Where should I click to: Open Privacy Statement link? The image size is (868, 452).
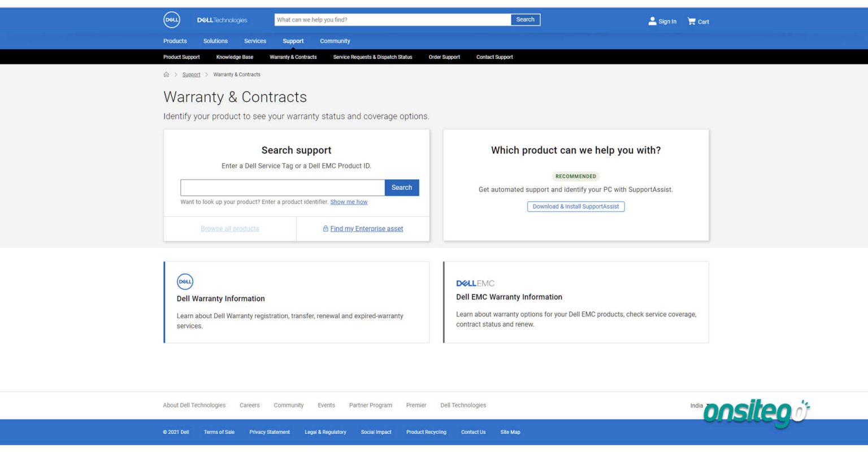[270, 432]
